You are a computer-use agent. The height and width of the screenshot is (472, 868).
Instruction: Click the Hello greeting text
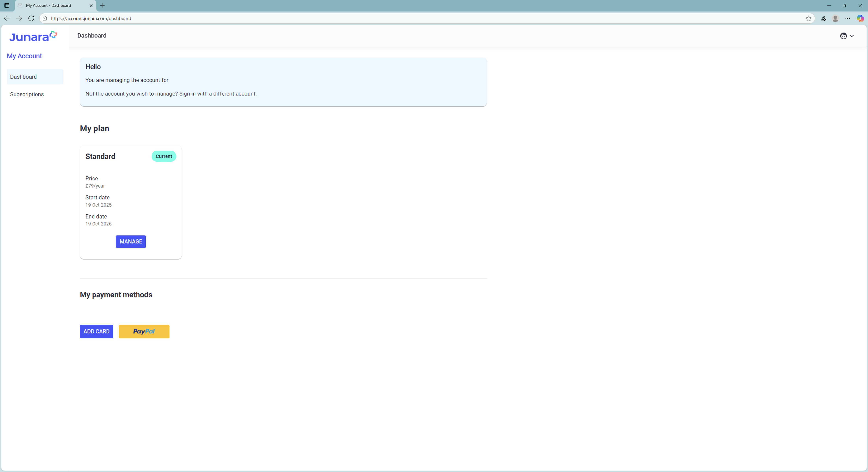93,67
